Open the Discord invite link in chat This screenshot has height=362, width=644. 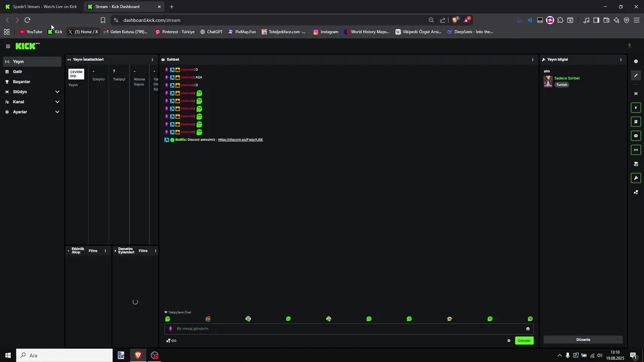point(240,140)
